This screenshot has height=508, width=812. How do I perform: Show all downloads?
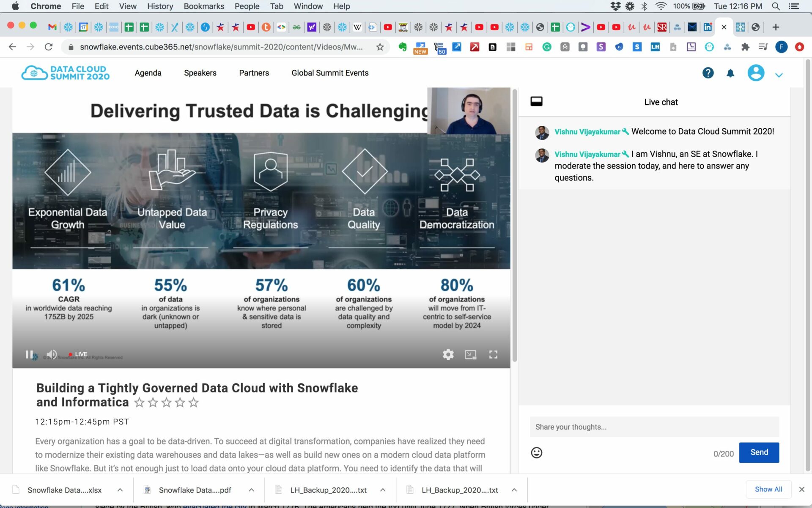(768, 489)
